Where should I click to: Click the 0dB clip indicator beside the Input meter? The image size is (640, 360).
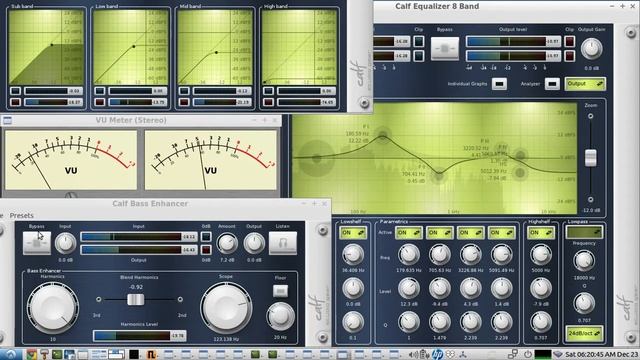pyautogui.click(x=206, y=237)
